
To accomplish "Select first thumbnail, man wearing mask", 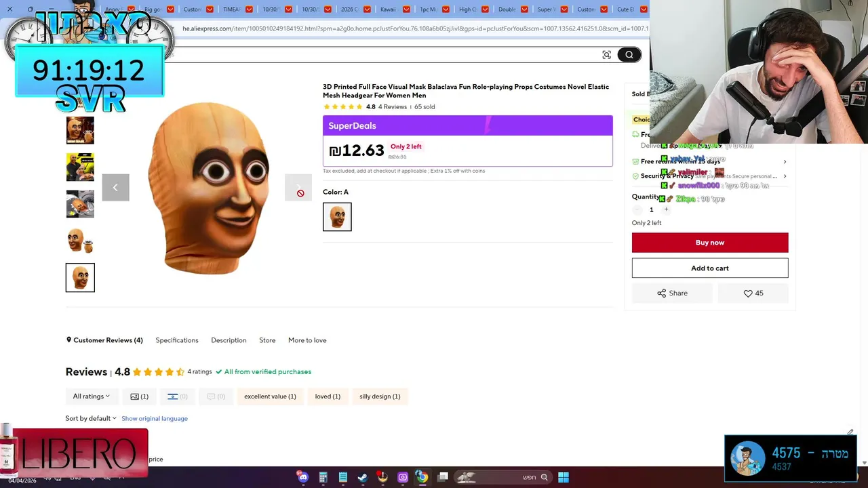I will (x=80, y=130).
